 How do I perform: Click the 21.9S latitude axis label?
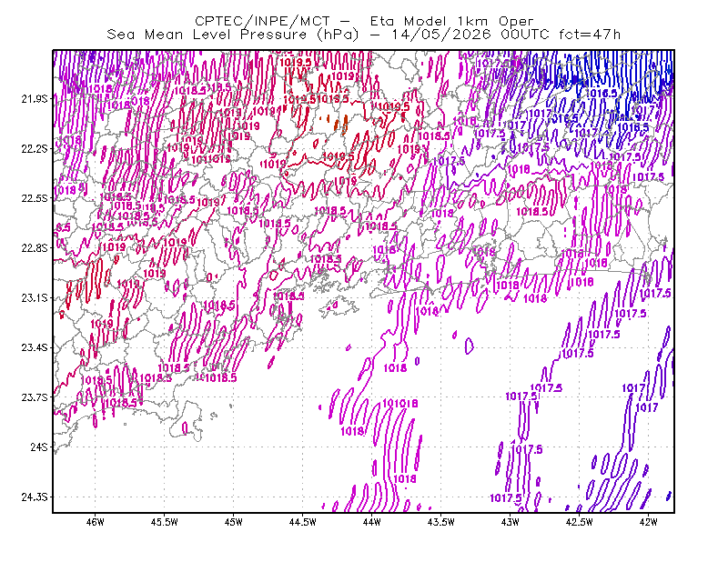point(35,99)
